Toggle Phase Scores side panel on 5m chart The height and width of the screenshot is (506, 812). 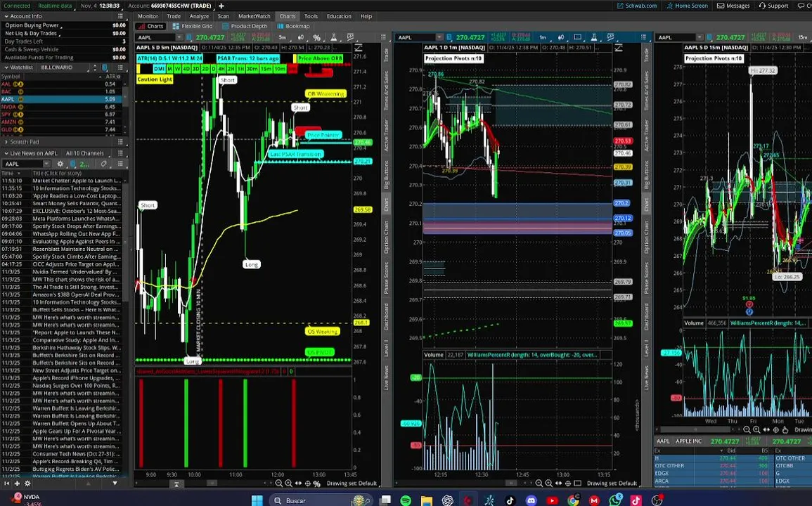click(x=387, y=278)
